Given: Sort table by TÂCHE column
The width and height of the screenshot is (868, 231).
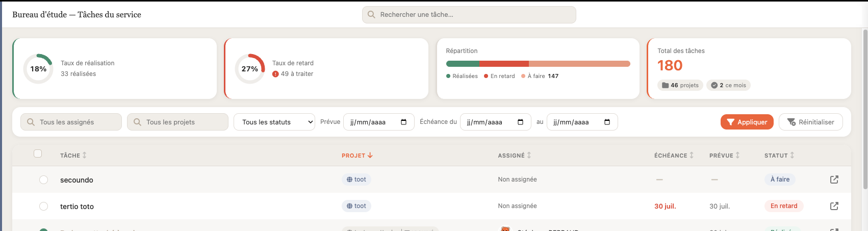Looking at the screenshot, I should (73, 156).
